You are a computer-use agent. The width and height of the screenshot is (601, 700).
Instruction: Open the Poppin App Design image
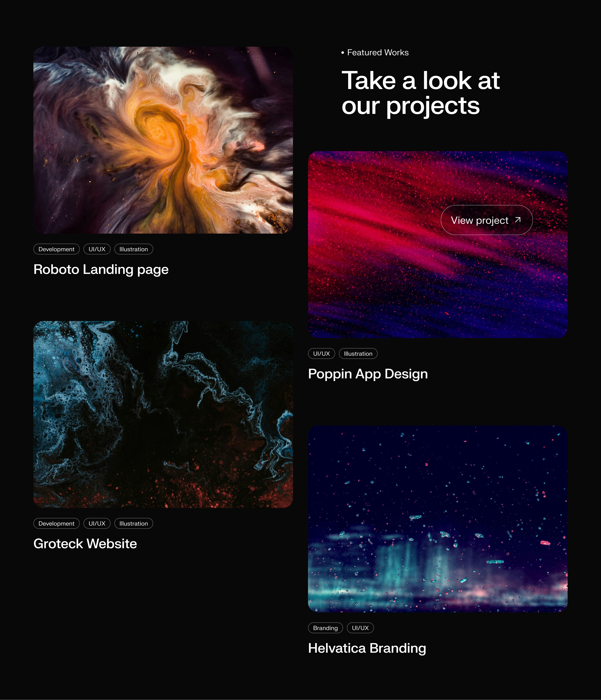[x=437, y=245]
